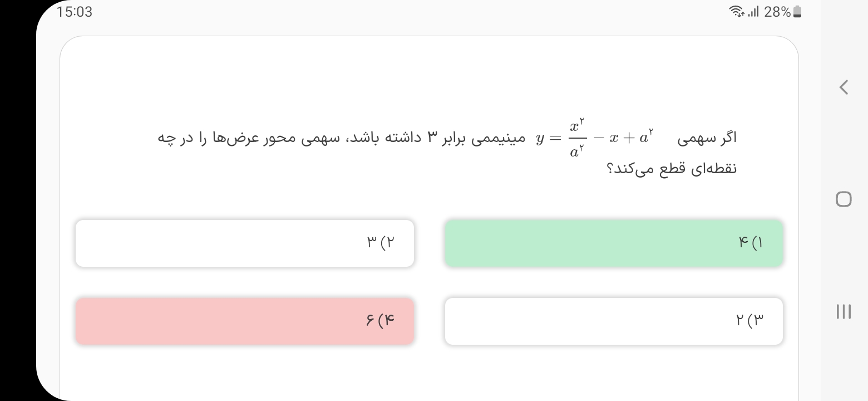Open recent apps via three-bar button
The width and height of the screenshot is (868, 401).
pos(844,311)
